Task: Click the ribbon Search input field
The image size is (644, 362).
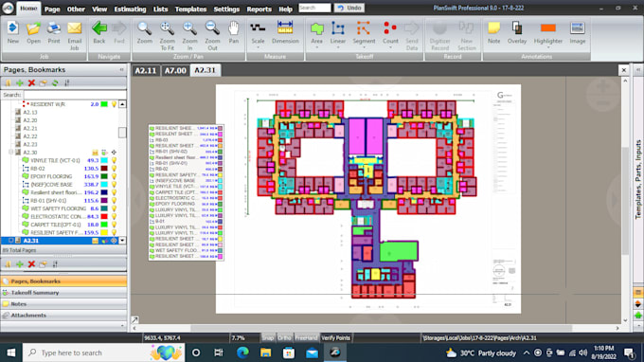Action: pos(314,8)
